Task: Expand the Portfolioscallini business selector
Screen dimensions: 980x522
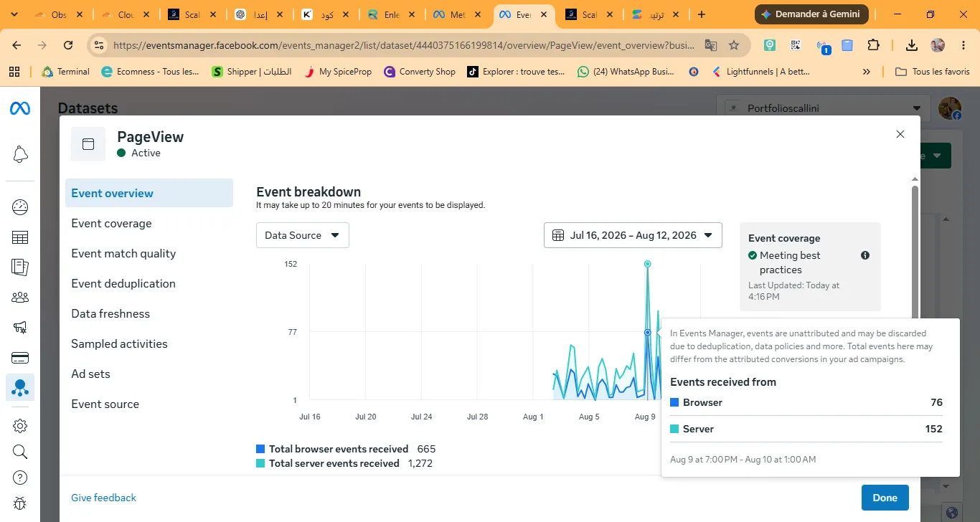Action: [x=823, y=108]
